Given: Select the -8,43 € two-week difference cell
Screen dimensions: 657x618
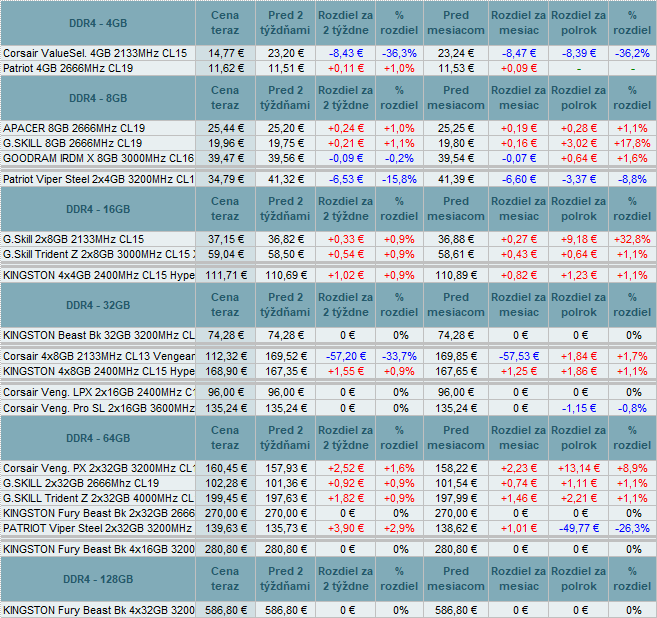Looking at the screenshot, I should click(x=346, y=53).
